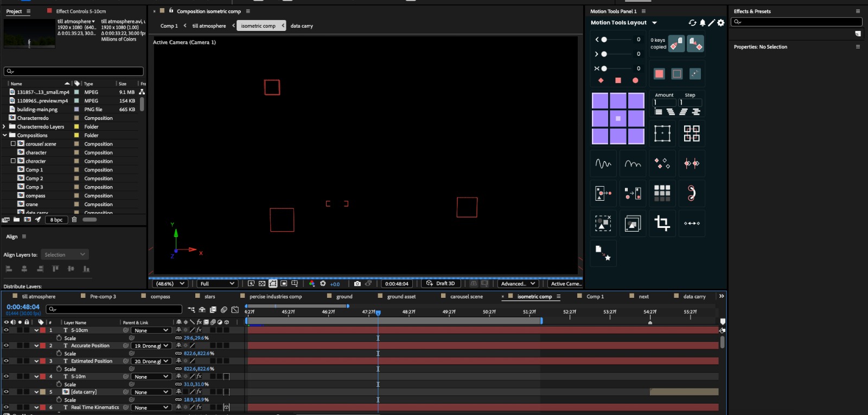Toggle Scale stopwatch for 5-10cm layer
The image size is (868, 415).
[x=59, y=338]
